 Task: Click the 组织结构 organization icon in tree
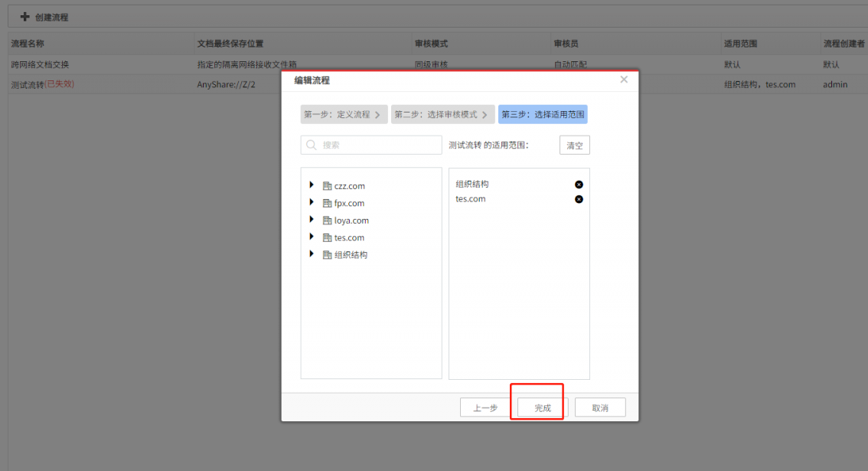[327, 255]
